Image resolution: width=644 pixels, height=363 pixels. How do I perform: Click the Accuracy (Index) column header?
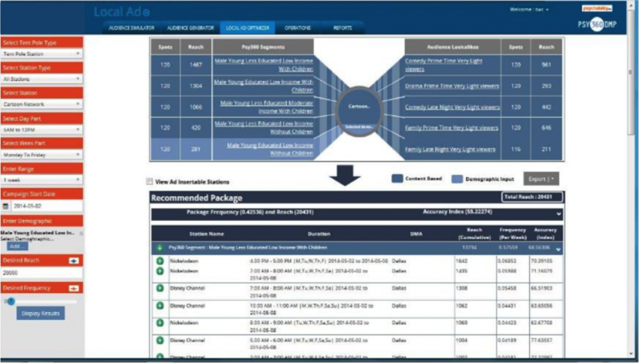tap(545, 233)
